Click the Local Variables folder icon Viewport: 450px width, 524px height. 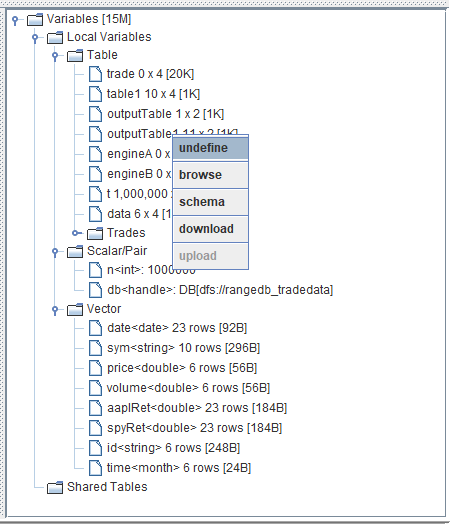point(55,37)
